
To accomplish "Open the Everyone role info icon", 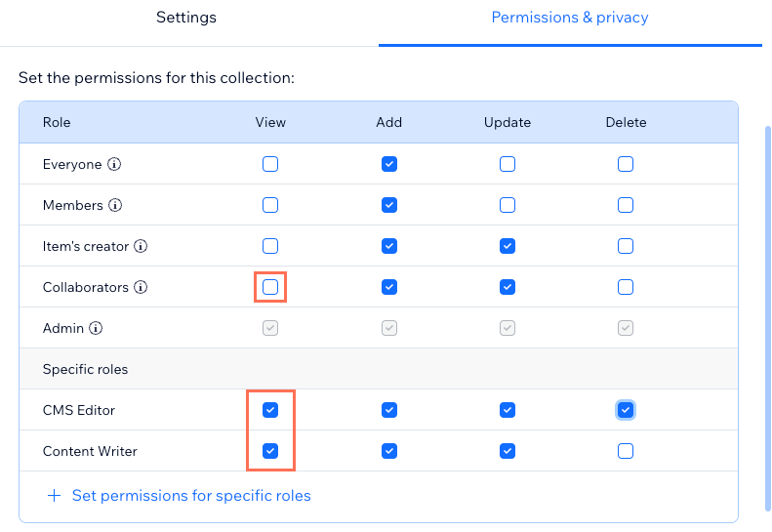I will click(114, 164).
